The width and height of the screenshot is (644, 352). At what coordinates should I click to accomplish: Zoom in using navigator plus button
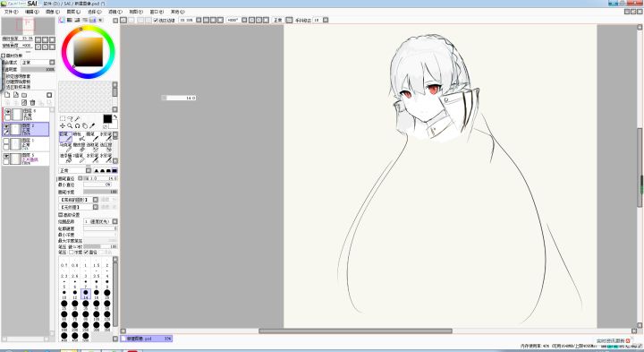point(46,39)
